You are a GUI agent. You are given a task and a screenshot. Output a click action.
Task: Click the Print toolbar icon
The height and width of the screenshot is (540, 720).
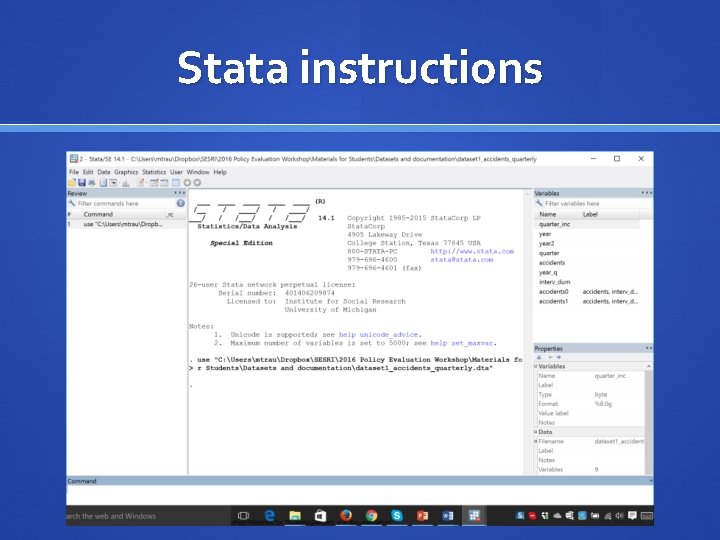(x=92, y=183)
